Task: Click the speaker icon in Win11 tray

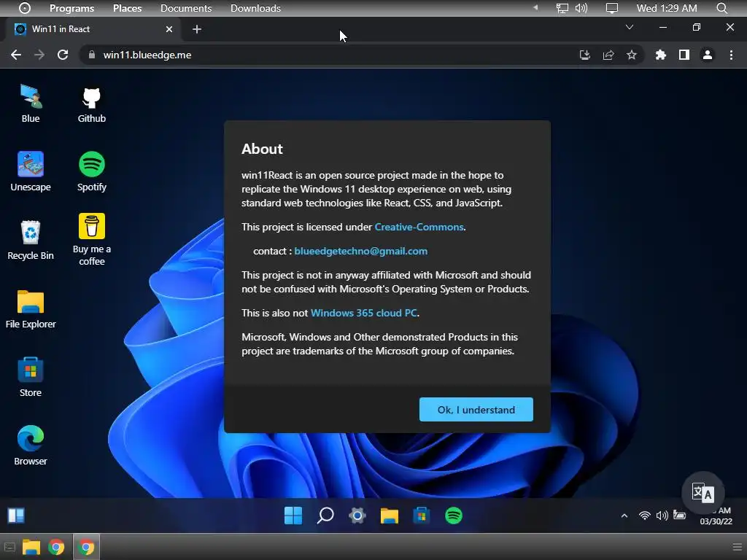Action: [x=662, y=516]
